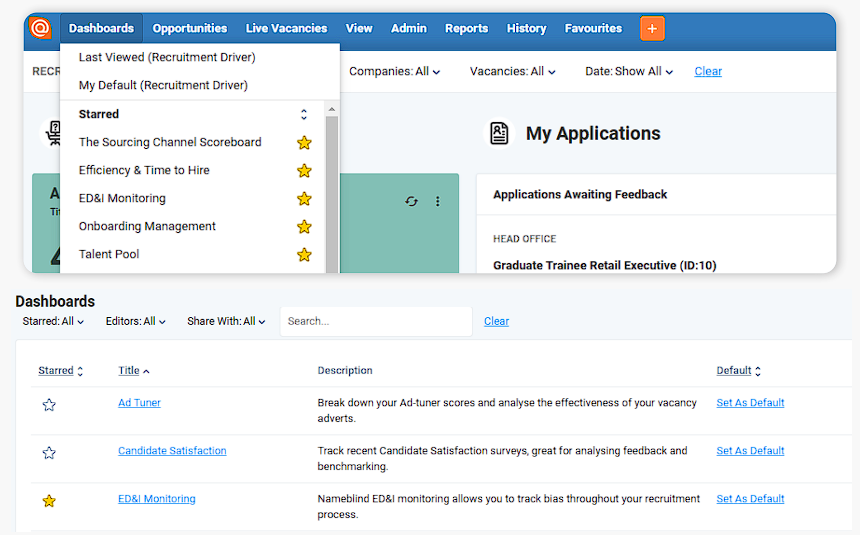
Task: Open the Companies: All filter dropdown
Action: 394,71
